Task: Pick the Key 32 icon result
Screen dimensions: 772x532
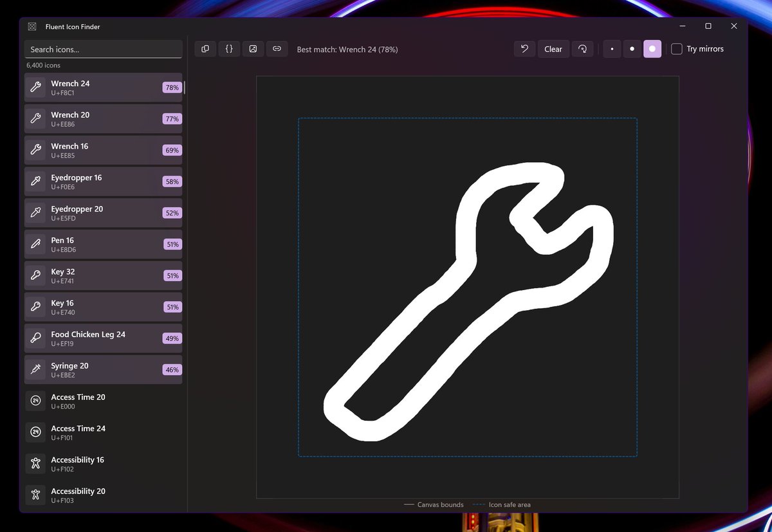Action: point(103,275)
